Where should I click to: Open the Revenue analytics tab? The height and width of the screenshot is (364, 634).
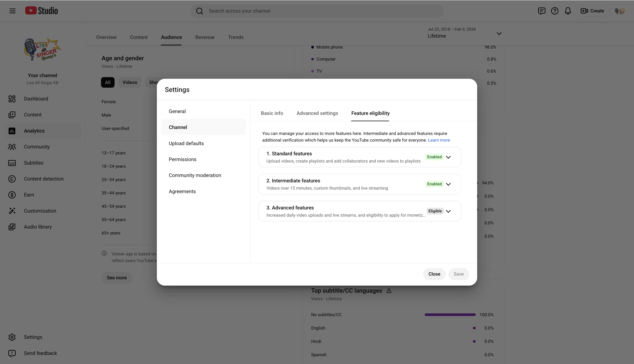[x=205, y=37]
